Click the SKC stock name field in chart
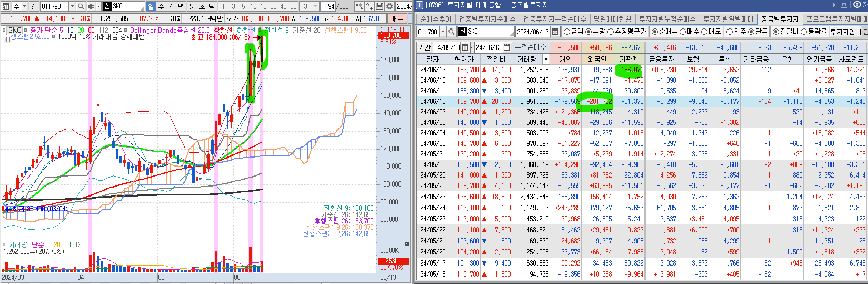Screen dimensions: 868x284 point(124,6)
